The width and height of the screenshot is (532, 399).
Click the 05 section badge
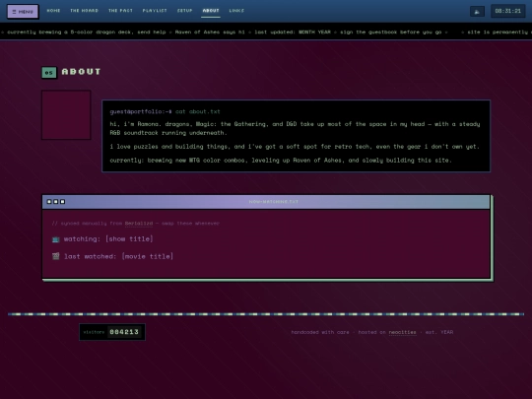pyautogui.click(x=49, y=72)
